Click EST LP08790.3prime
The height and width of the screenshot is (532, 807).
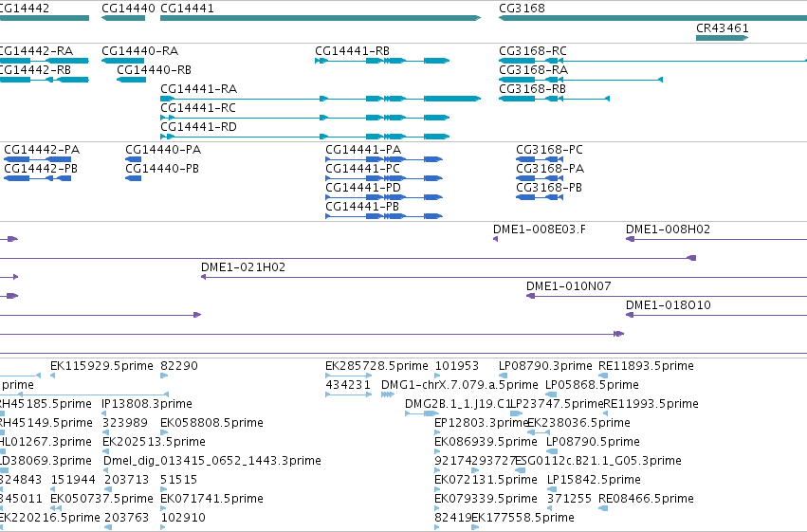545,366
